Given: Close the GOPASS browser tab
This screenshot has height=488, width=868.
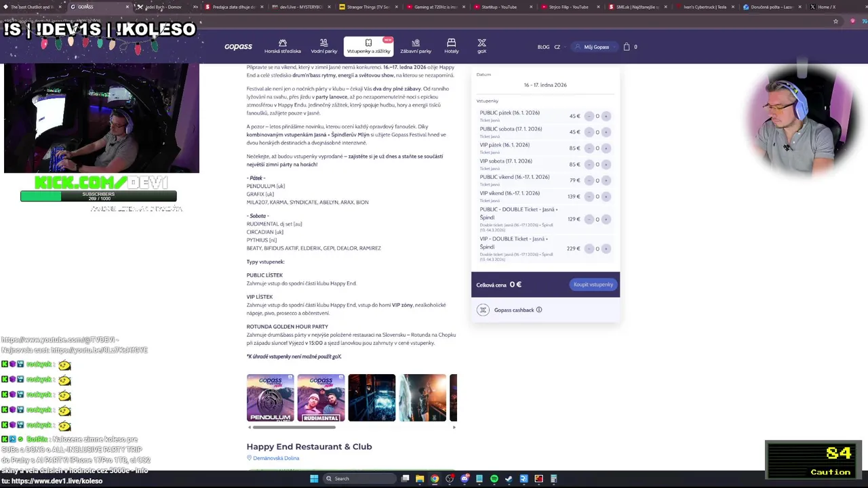Looking at the screenshot, I should [x=127, y=7].
